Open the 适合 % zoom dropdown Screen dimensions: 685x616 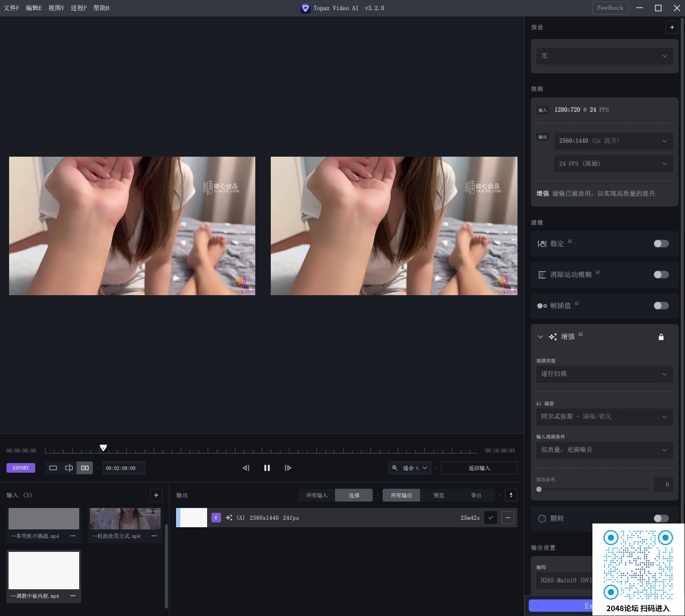410,468
